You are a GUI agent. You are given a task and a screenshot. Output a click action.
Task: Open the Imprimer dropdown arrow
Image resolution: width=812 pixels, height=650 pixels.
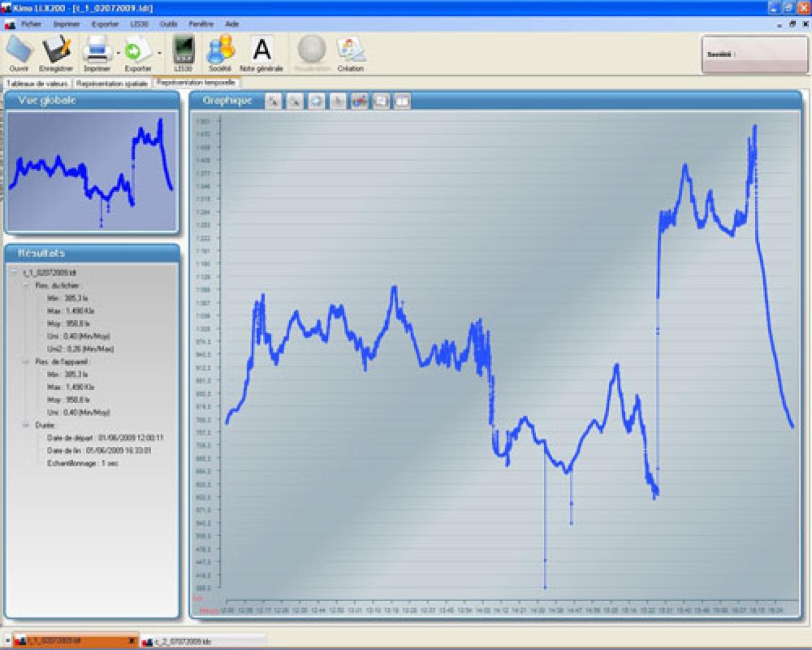[118, 53]
